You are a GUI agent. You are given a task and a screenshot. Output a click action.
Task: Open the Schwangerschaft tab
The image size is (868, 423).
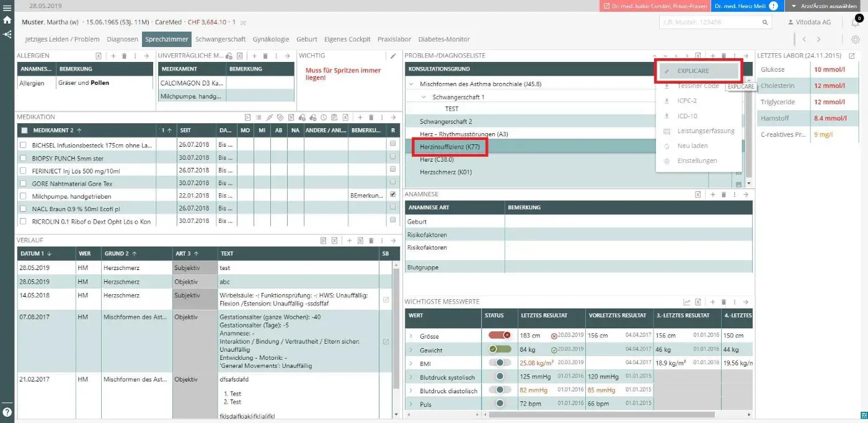click(221, 39)
